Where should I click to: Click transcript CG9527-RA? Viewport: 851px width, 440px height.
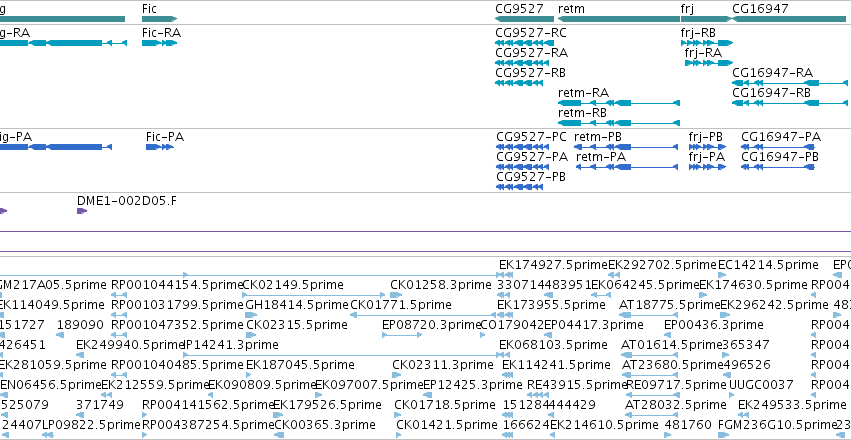(532, 53)
